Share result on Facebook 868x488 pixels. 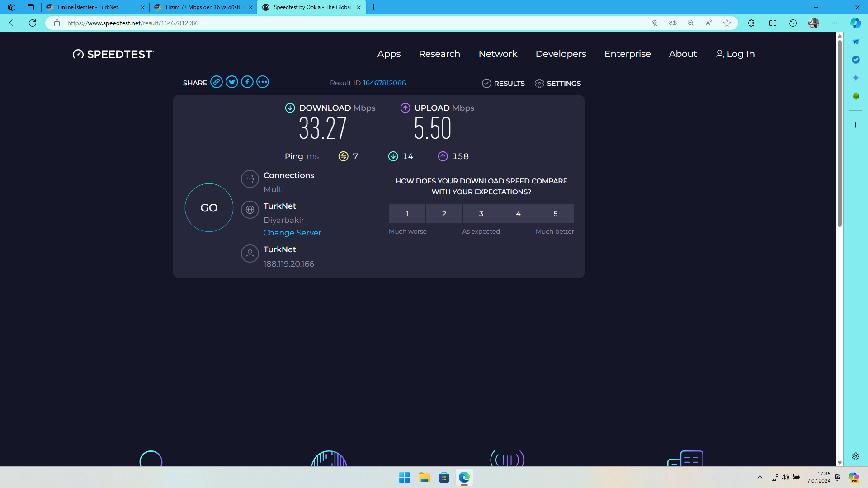(x=247, y=82)
